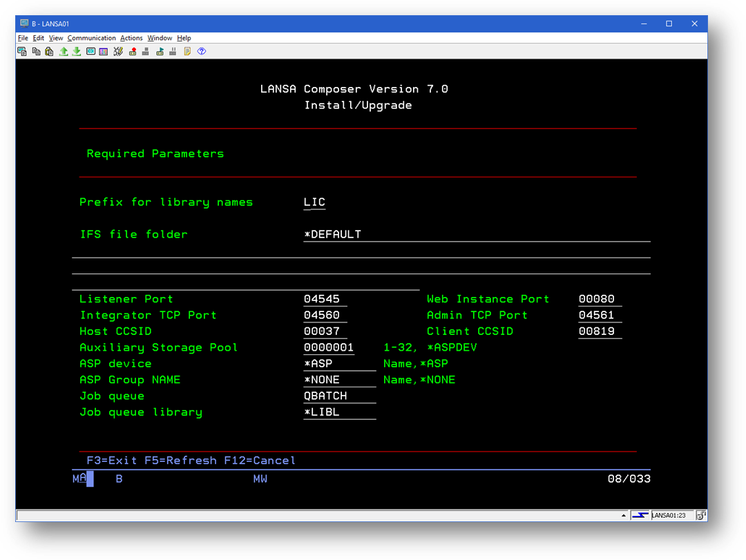This screenshot has height=560, width=746.
Task: Click the ASP Group NAME field *NONE
Action: (340, 380)
